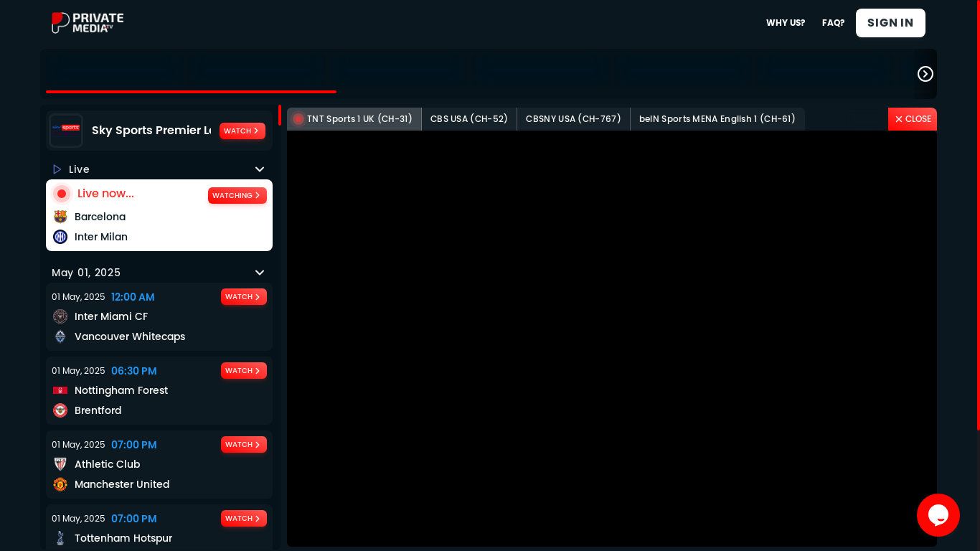Image resolution: width=980 pixels, height=551 pixels.
Task: Click 'Manchester United' team name
Action: [x=122, y=484]
